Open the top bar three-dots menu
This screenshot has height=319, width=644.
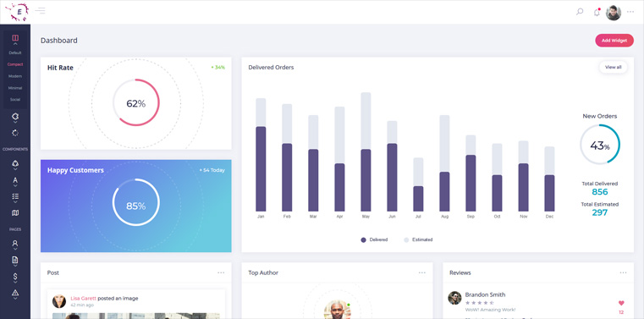coord(630,12)
